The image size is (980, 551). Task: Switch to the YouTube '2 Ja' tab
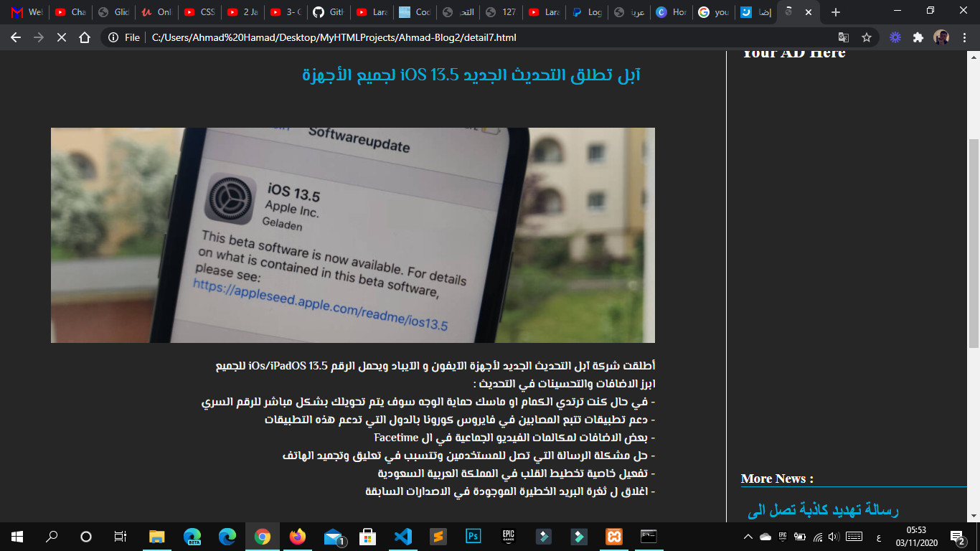242,12
